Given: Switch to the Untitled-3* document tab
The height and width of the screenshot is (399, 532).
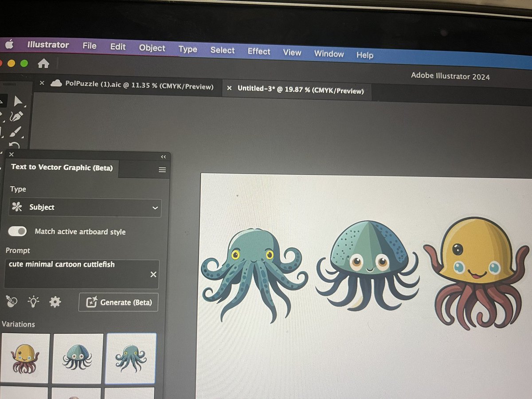Looking at the screenshot, I should click(296, 90).
